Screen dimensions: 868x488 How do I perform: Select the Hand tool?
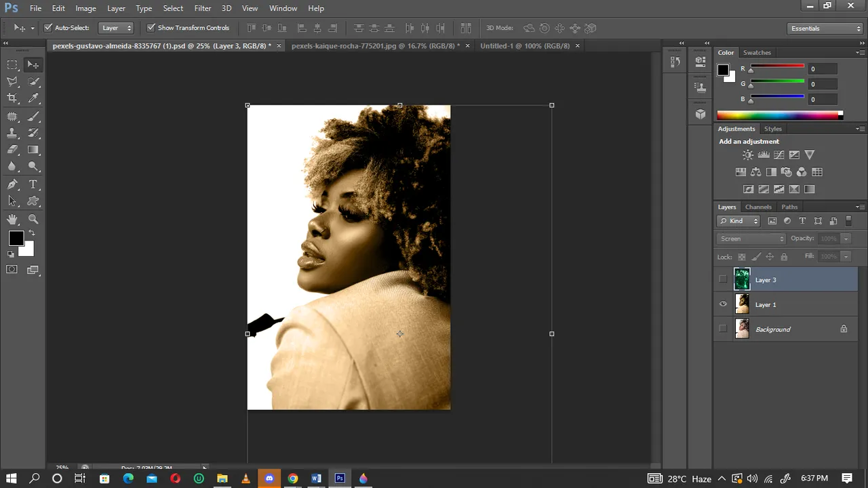click(x=12, y=220)
